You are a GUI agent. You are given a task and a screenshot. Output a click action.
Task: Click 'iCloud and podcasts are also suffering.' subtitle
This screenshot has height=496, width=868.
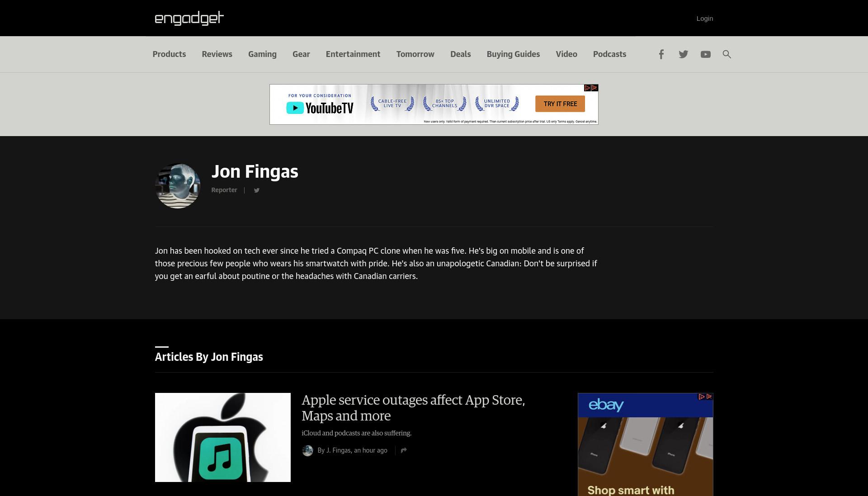coord(356,433)
